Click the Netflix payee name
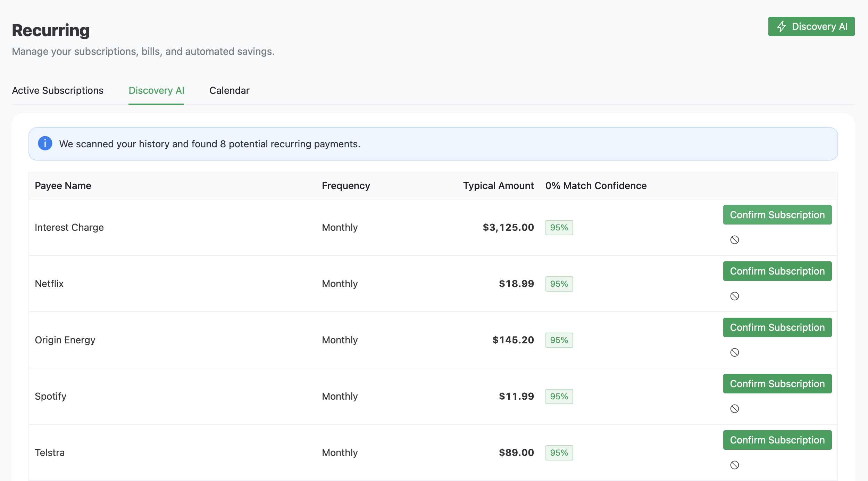Screen dimensions: 868x481 pos(49,284)
